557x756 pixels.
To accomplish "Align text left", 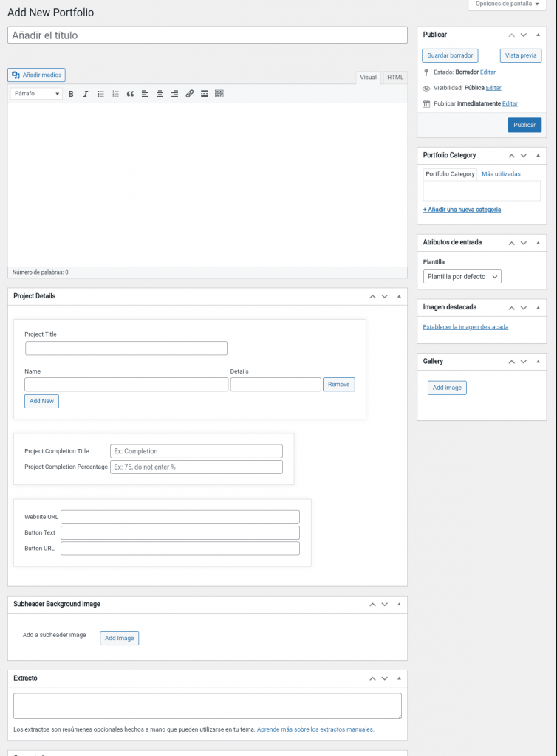I will coord(145,94).
